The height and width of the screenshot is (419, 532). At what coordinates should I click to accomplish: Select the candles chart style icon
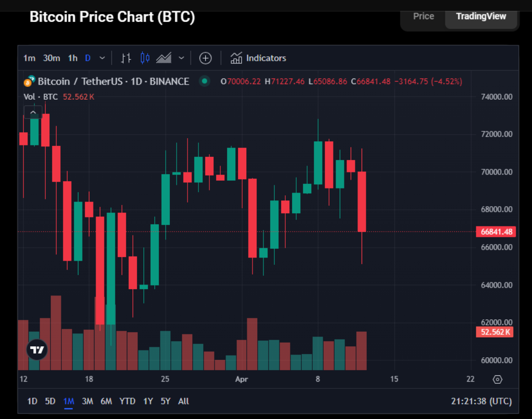click(x=145, y=58)
